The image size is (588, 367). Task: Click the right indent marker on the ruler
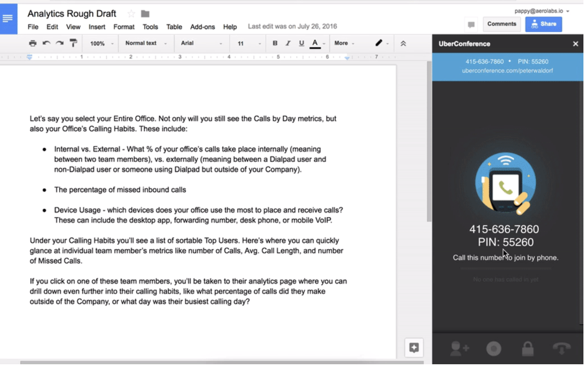347,58
